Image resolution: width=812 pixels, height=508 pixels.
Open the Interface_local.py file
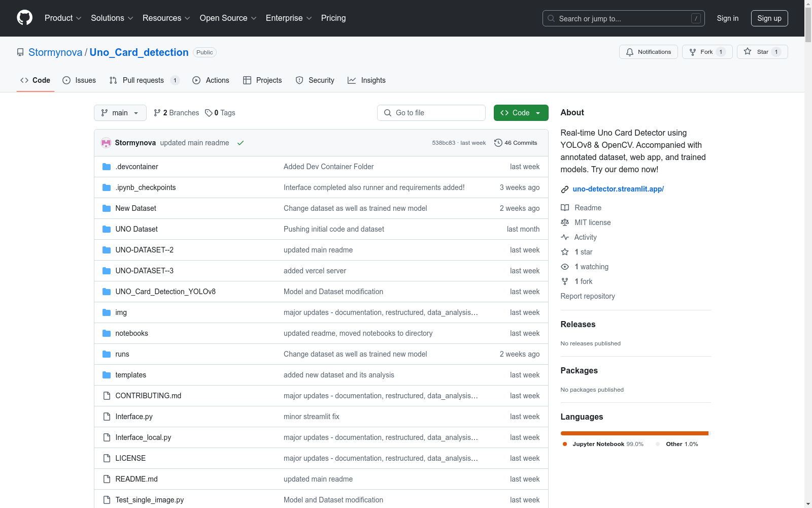(143, 437)
